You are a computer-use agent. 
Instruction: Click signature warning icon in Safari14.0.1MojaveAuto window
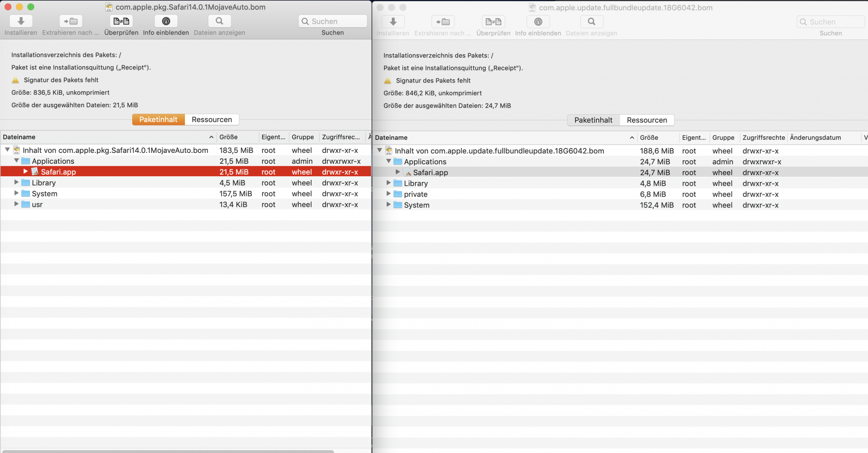(x=16, y=80)
